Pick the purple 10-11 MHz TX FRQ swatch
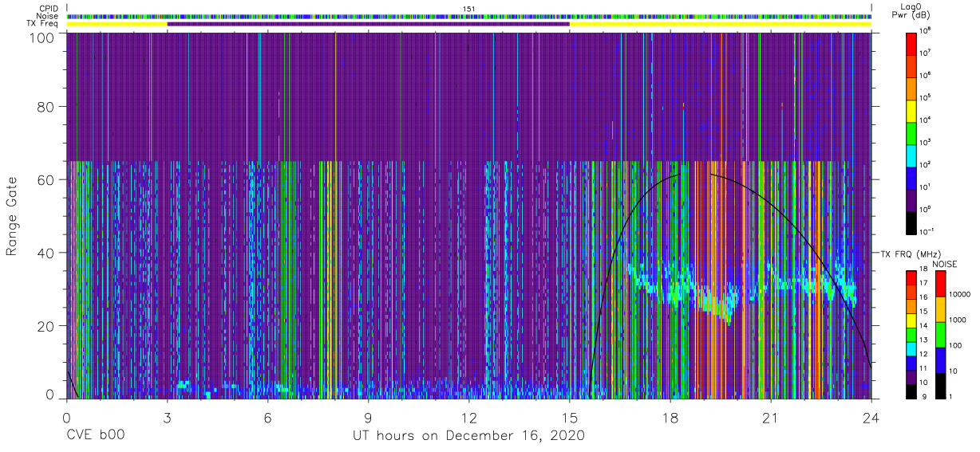The image size is (980, 452). 911,376
